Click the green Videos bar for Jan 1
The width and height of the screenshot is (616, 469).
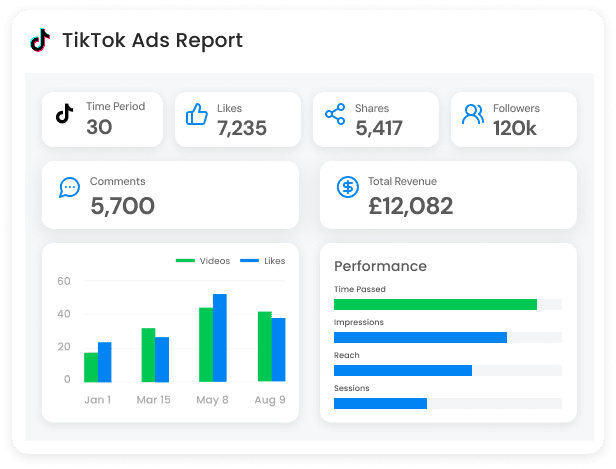click(x=91, y=367)
